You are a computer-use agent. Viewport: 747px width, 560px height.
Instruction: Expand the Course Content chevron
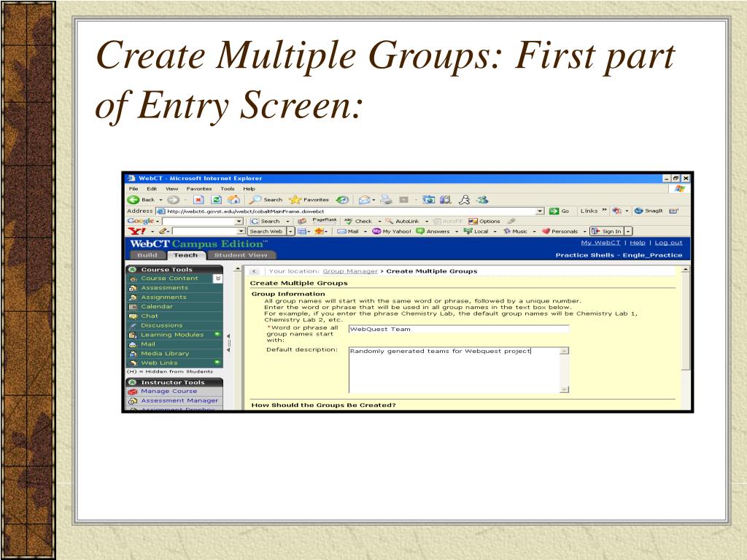pyautogui.click(x=217, y=279)
